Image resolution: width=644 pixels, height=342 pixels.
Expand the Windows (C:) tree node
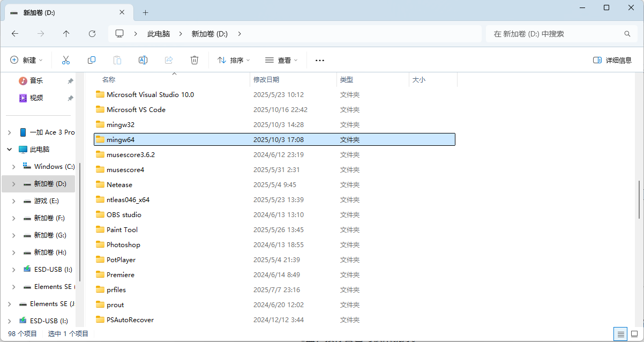click(14, 167)
